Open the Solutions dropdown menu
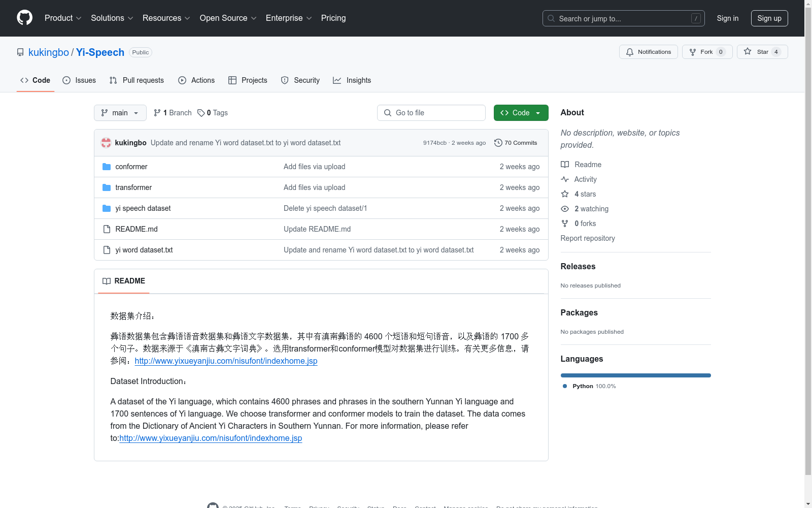 click(x=112, y=18)
